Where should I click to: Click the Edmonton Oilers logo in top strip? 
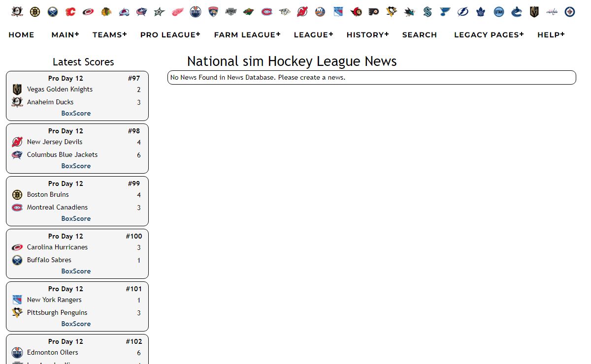click(196, 12)
